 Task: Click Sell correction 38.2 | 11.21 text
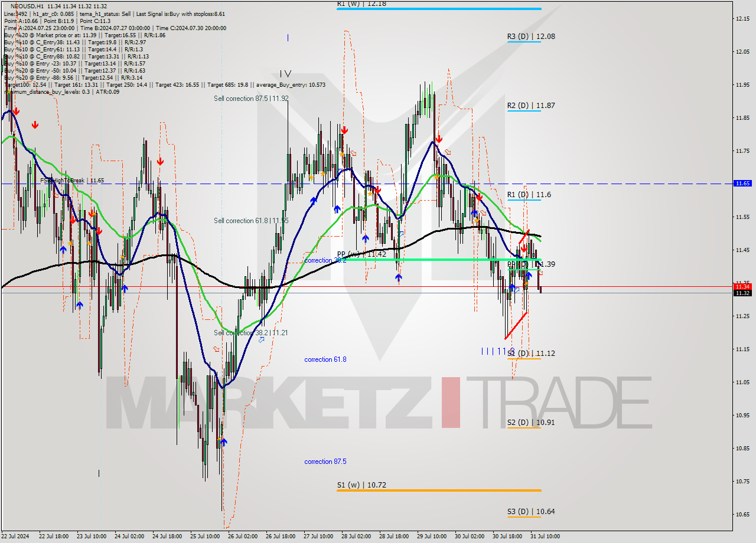(x=251, y=333)
